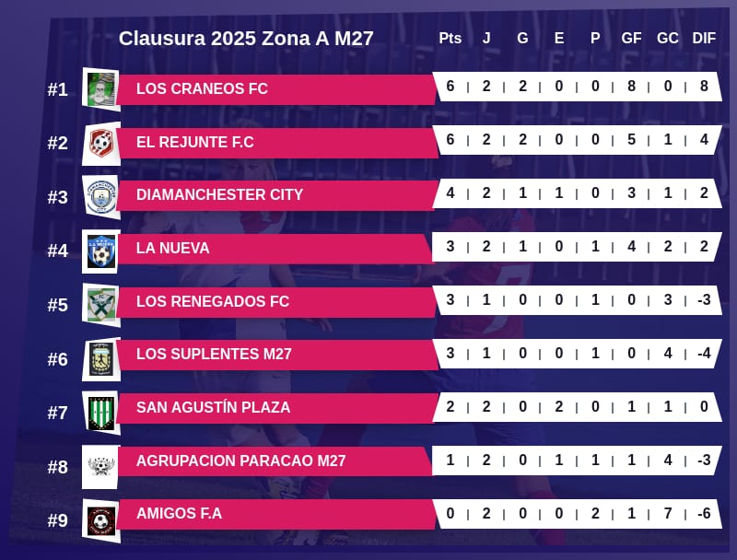Select the #1 ranking position label
Screen dimensions: 737x560
(x=58, y=90)
